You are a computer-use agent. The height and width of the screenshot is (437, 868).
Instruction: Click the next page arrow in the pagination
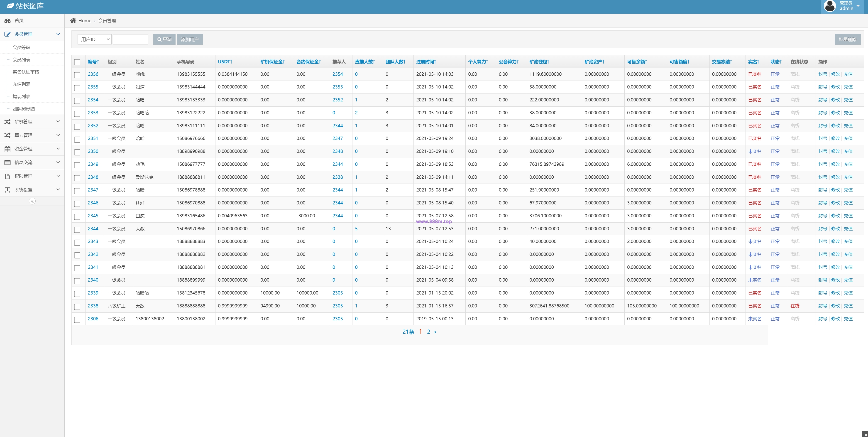(435, 332)
